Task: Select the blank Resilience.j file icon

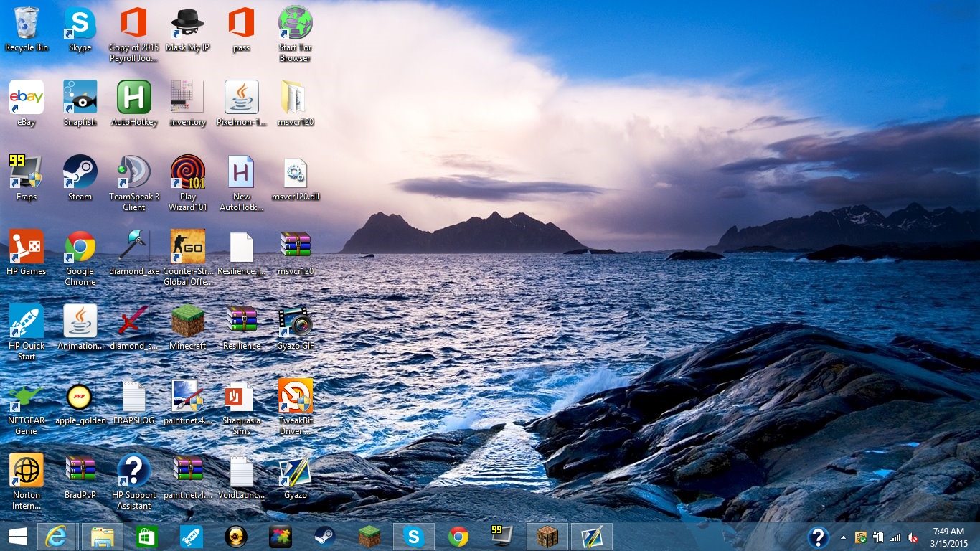Action: pos(242,253)
